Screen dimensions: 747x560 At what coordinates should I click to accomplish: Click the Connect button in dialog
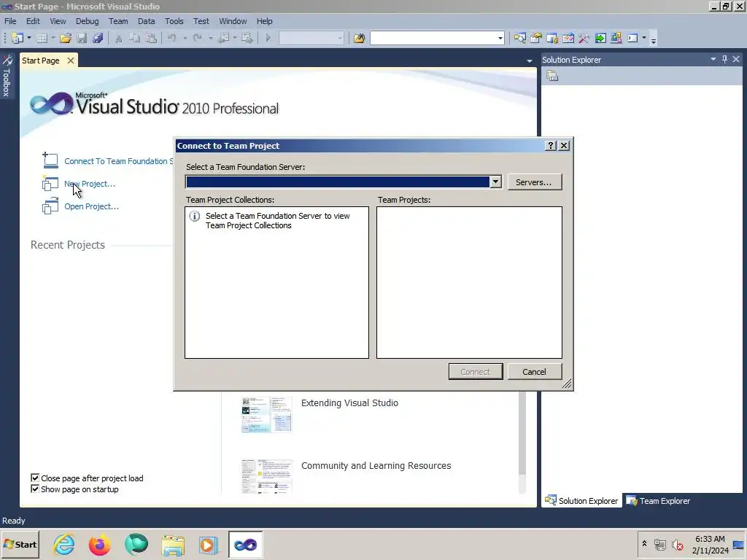click(476, 371)
